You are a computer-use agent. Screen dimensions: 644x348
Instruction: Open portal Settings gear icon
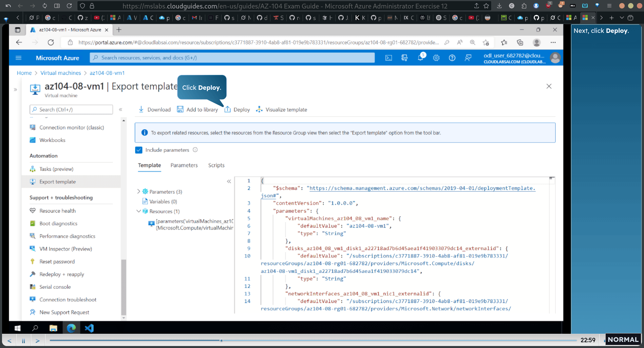436,58
